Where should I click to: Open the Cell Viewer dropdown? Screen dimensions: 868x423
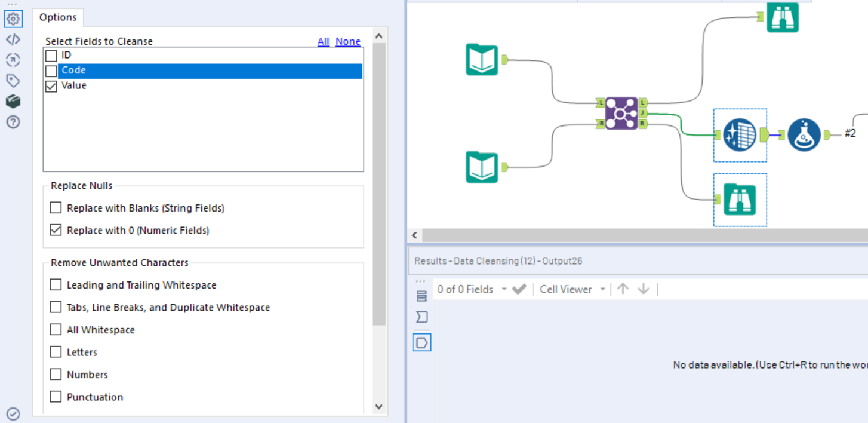point(603,289)
